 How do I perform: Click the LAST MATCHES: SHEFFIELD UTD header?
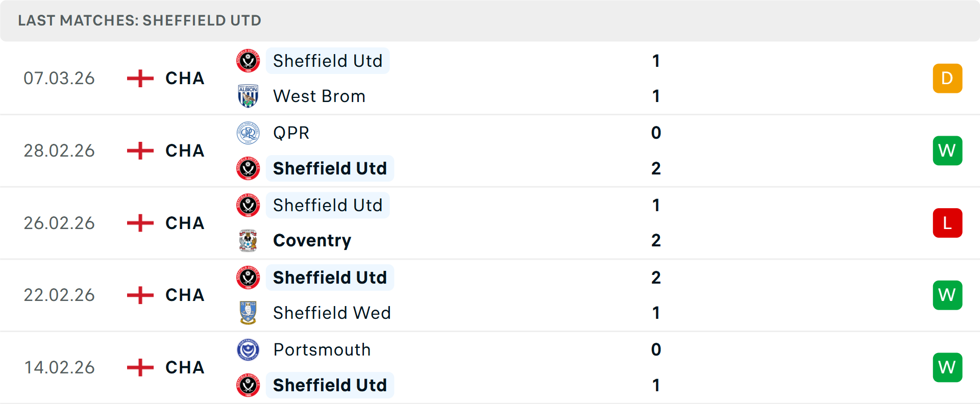click(x=139, y=20)
